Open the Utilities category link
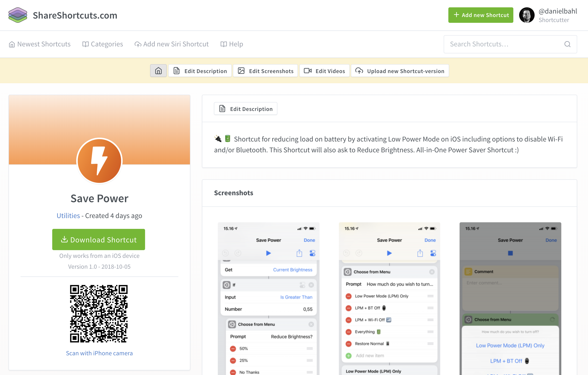 pyautogui.click(x=68, y=216)
